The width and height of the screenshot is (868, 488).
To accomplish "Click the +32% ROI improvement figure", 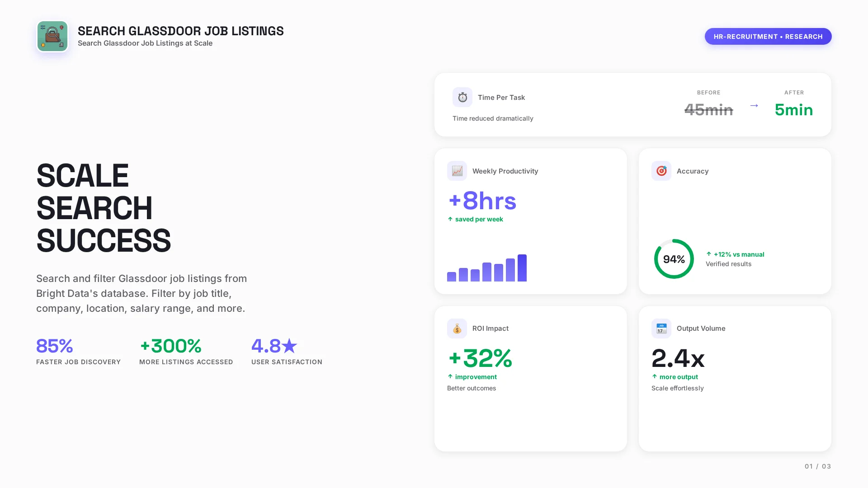I will tap(480, 358).
